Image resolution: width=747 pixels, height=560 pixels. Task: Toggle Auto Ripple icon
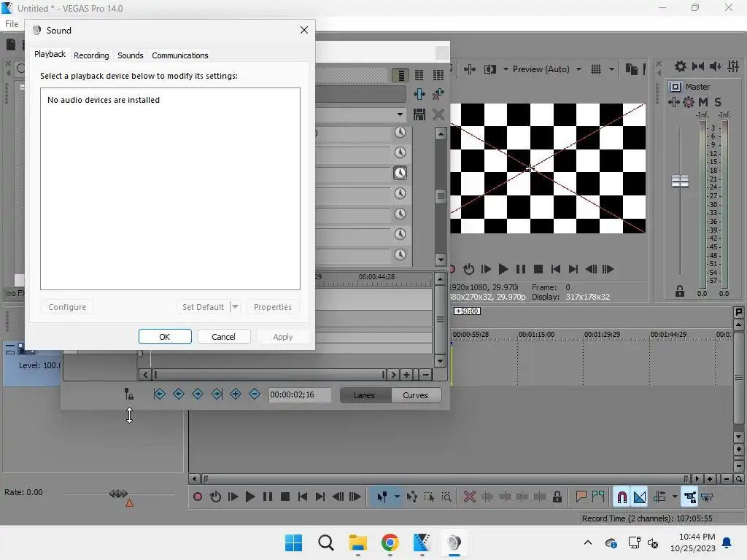tap(659, 497)
